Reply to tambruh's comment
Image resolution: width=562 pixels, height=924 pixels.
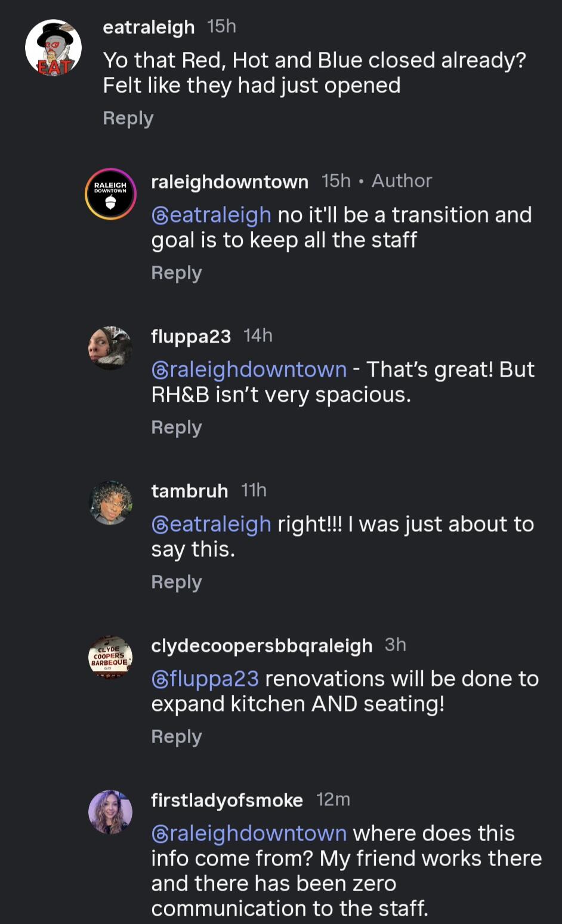[x=176, y=582]
